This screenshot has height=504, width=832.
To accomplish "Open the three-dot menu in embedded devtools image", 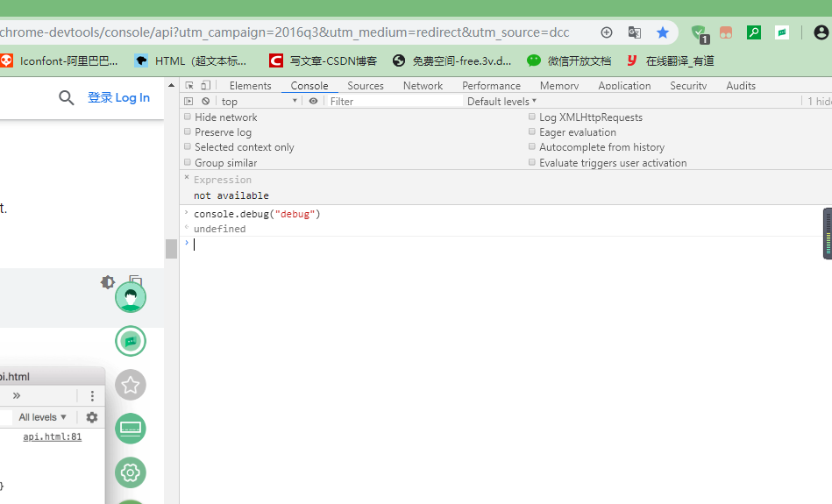I will coord(92,396).
